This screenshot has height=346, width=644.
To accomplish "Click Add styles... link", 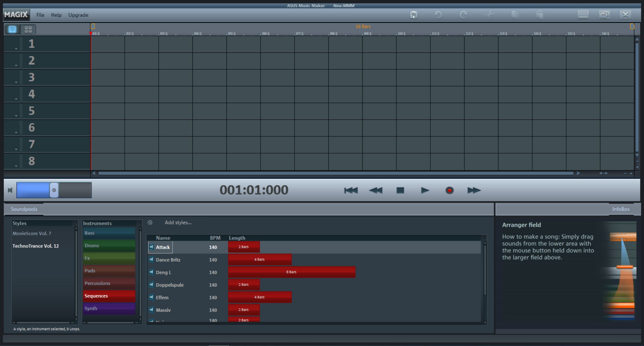I will [178, 223].
